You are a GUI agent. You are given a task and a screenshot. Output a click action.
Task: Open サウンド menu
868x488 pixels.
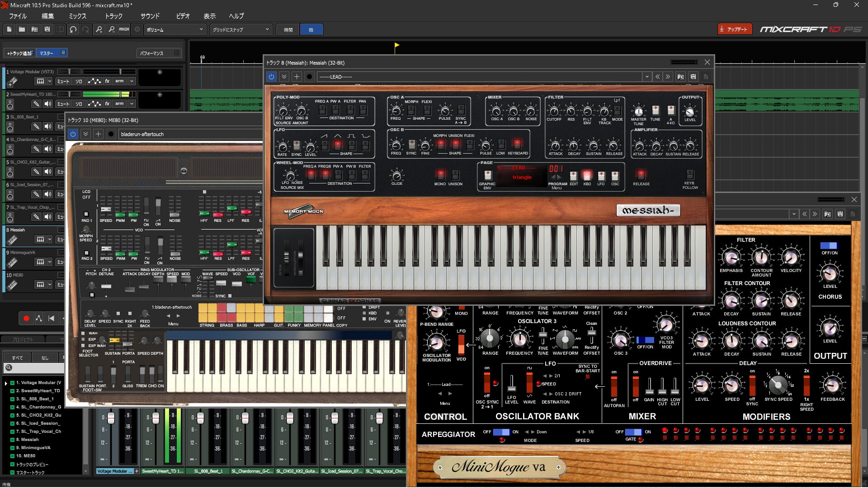[150, 16]
